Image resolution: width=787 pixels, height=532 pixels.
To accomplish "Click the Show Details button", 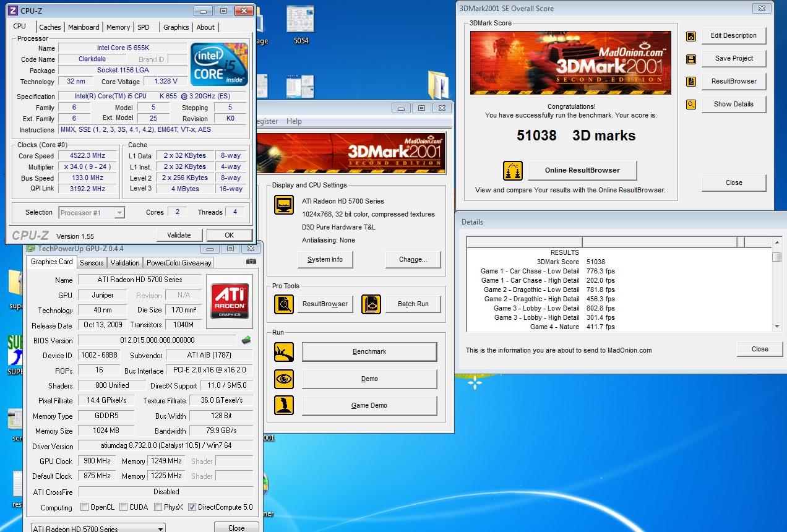I will pos(734,104).
